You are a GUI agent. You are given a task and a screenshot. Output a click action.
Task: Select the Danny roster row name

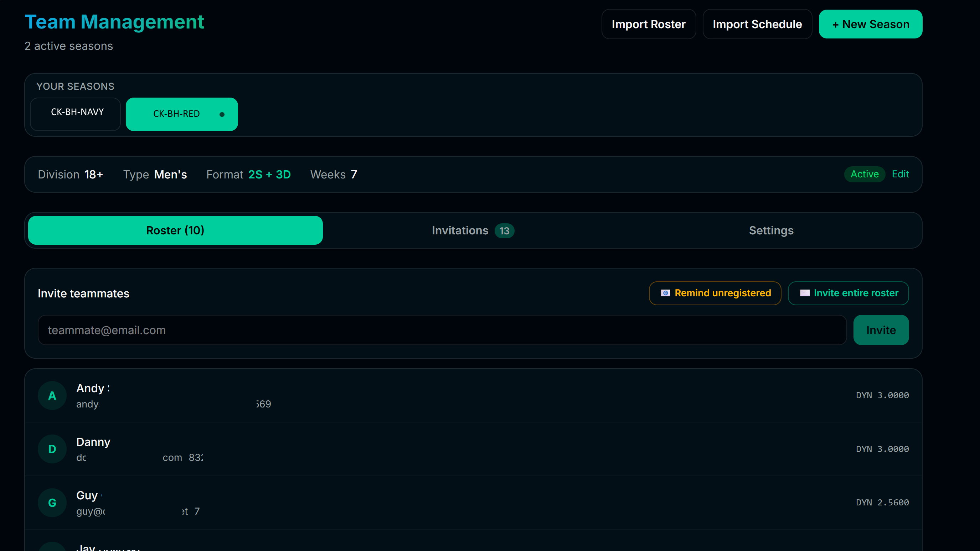click(x=93, y=442)
